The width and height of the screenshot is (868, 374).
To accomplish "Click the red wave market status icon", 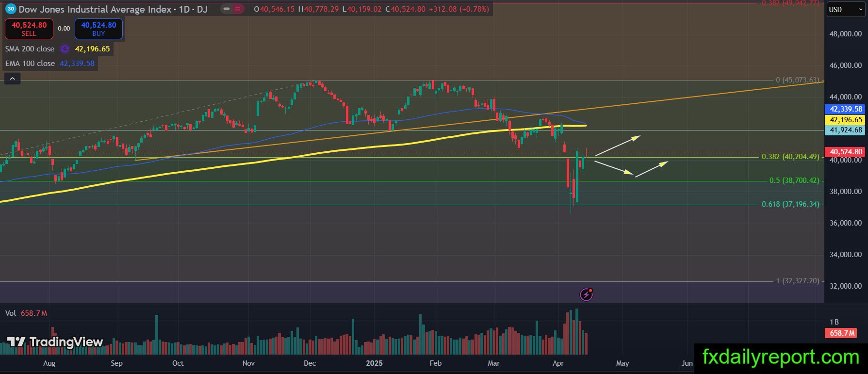I will tap(238, 9).
